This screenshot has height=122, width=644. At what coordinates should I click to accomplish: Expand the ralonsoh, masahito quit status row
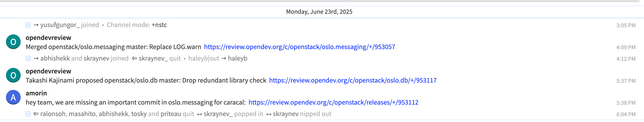pos(28,114)
